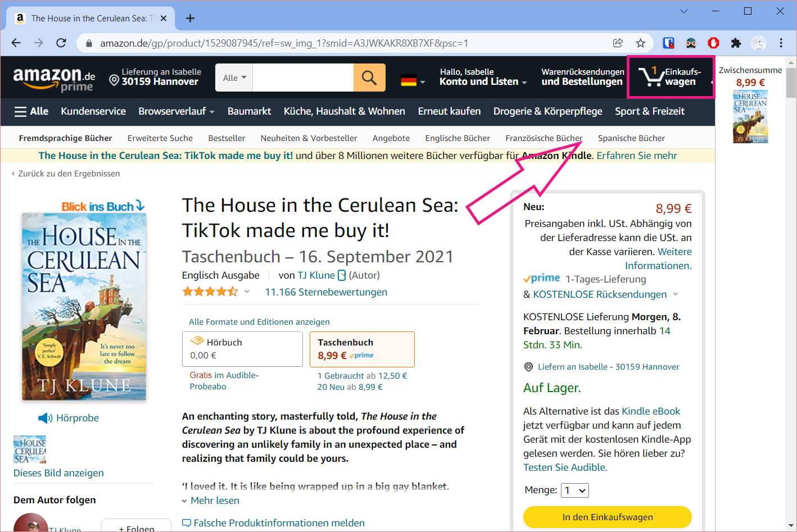The height and width of the screenshot is (532, 797).
Task: Click Testen Sie Audible link
Action: (565, 467)
